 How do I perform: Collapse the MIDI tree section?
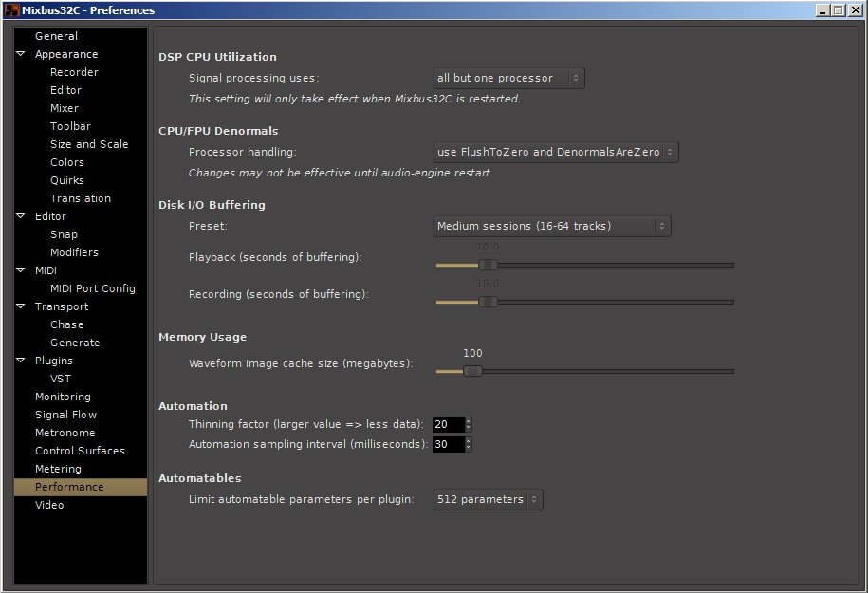point(21,270)
